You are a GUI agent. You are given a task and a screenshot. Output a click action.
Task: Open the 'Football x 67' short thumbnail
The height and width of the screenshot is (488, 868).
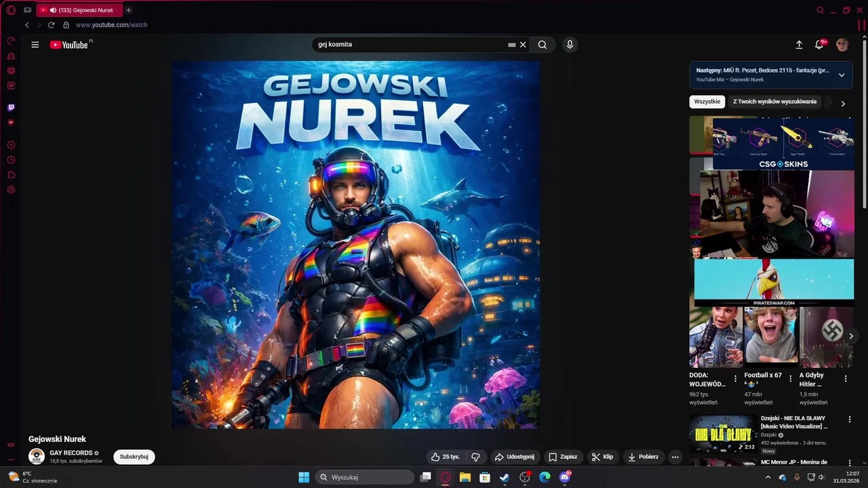click(x=771, y=337)
